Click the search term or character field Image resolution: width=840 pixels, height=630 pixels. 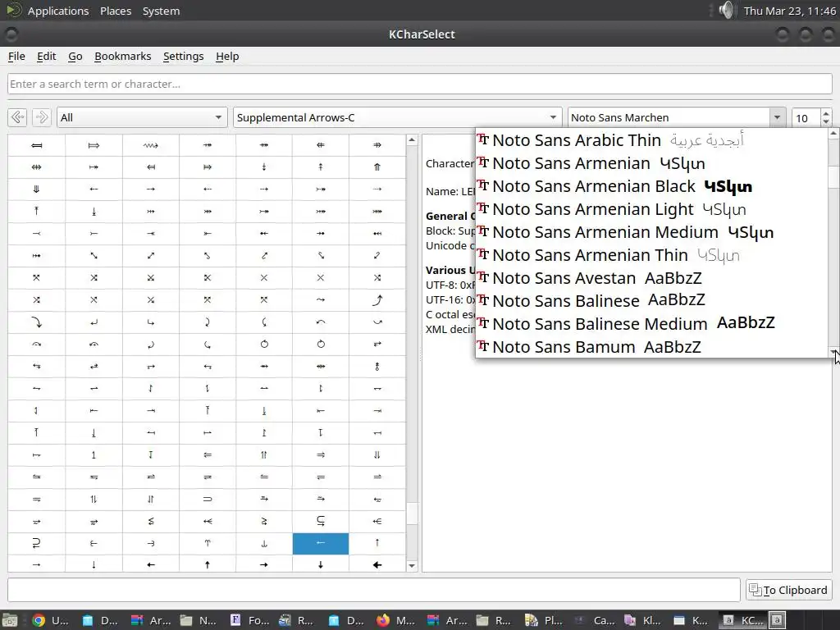pos(419,84)
